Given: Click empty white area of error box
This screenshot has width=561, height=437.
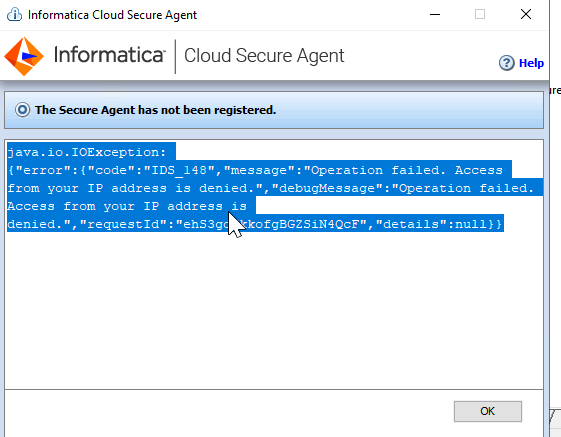Looking at the screenshot, I should pyautogui.click(x=274, y=308).
